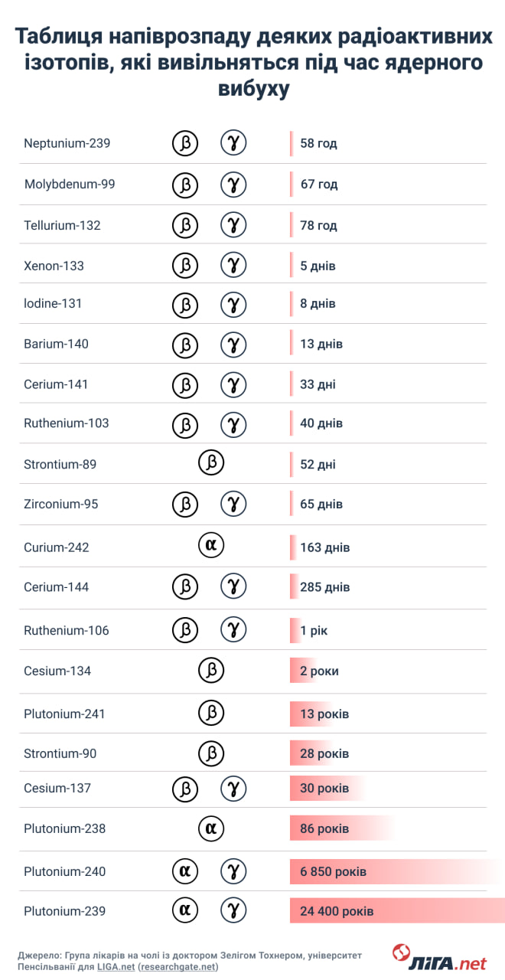Select the Tellurium-132 isotope label
This screenshot has height=980, width=505.
pos(62,226)
